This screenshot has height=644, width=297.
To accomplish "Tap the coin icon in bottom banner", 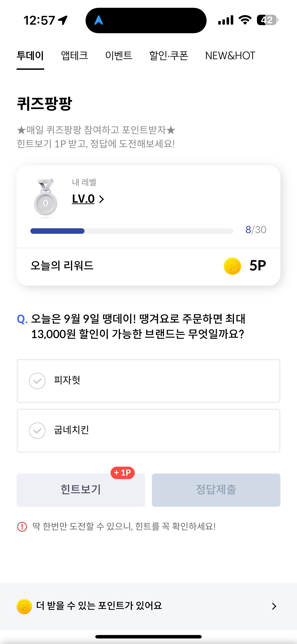I will tap(24, 606).
